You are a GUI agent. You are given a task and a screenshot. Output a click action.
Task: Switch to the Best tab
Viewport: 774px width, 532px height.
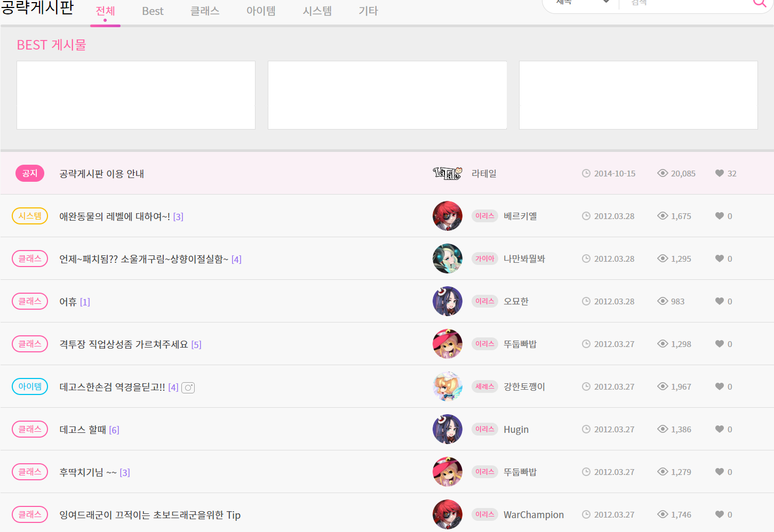pos(153,11)
